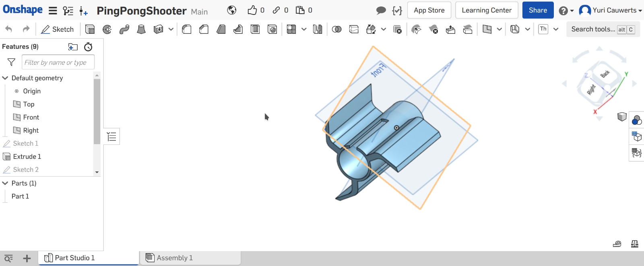Viewport: 644px width, 266px height.
Task: Select the Rib tool
Action: click(238, 29)
